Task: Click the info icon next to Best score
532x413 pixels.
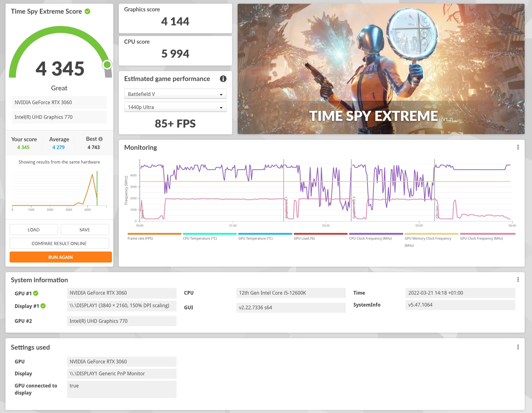Action: 100,139
